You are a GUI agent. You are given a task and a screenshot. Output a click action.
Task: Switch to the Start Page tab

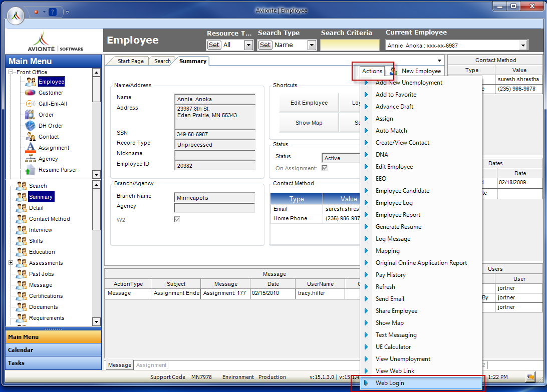[x=130, y=61]
